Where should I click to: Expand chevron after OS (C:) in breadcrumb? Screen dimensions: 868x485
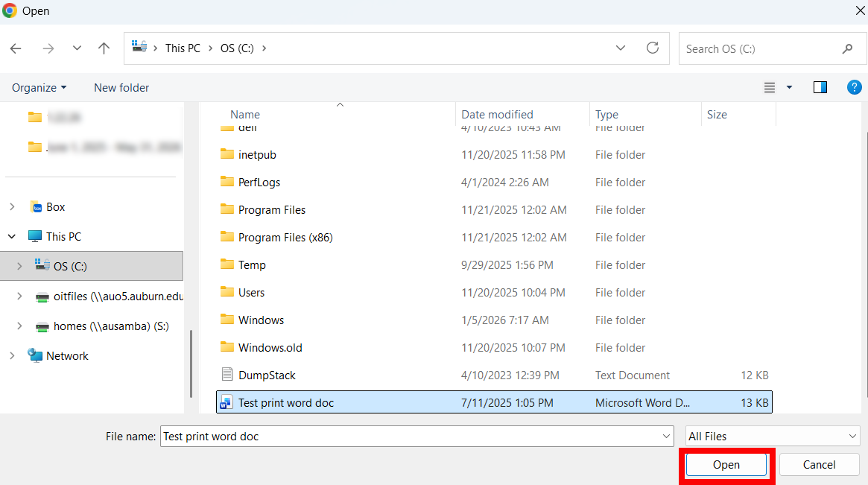point(264,48)
